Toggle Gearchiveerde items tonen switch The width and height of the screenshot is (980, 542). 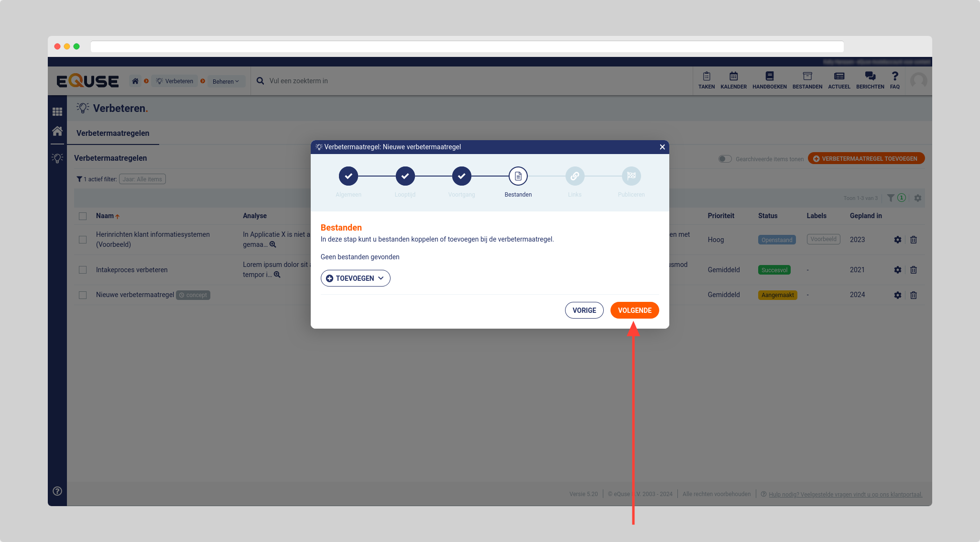pos(725,159)
